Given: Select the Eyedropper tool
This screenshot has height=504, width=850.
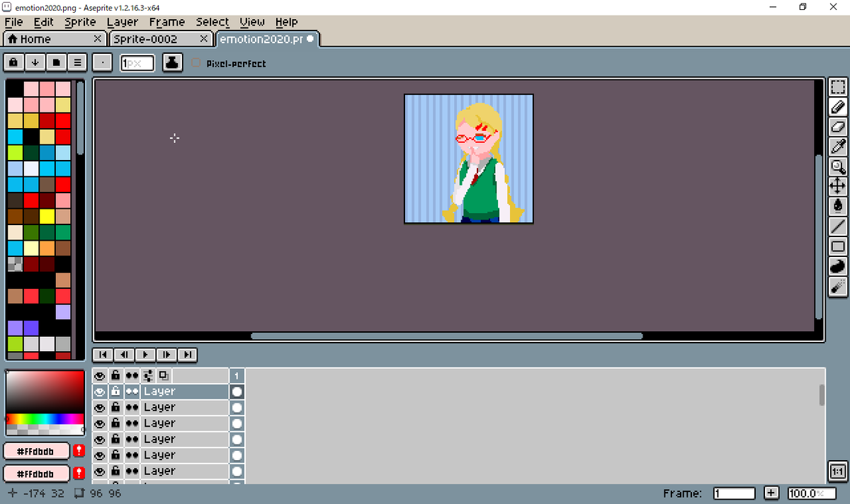Looking at the screenshot, I should coord(838,147).
